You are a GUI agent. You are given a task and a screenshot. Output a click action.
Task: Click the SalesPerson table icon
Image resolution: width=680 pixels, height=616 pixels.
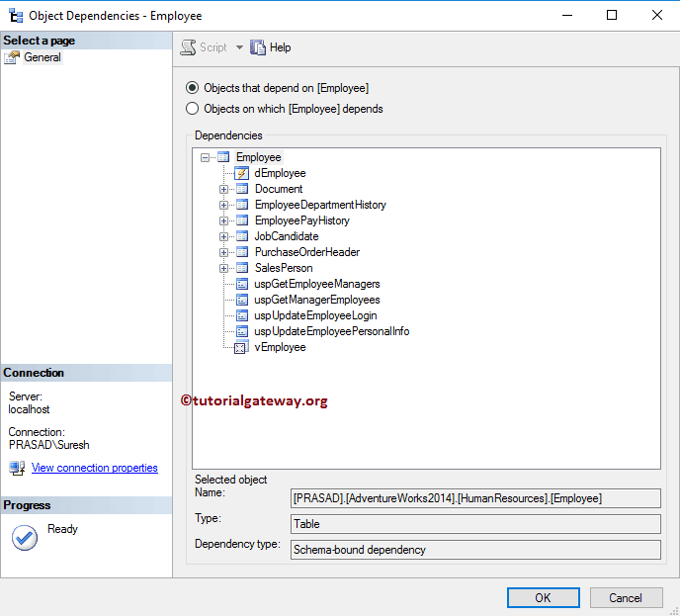[x=242, y=268]
